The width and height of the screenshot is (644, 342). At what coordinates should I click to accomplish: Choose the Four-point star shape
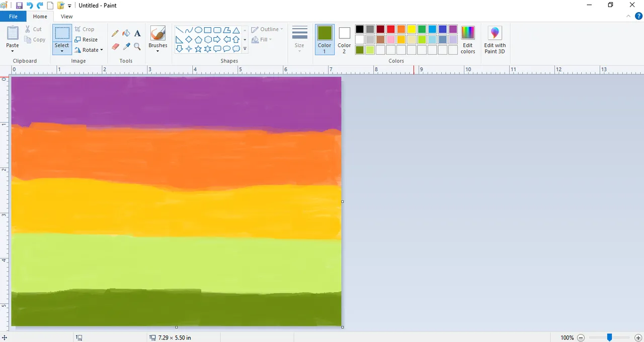(189, 49)
